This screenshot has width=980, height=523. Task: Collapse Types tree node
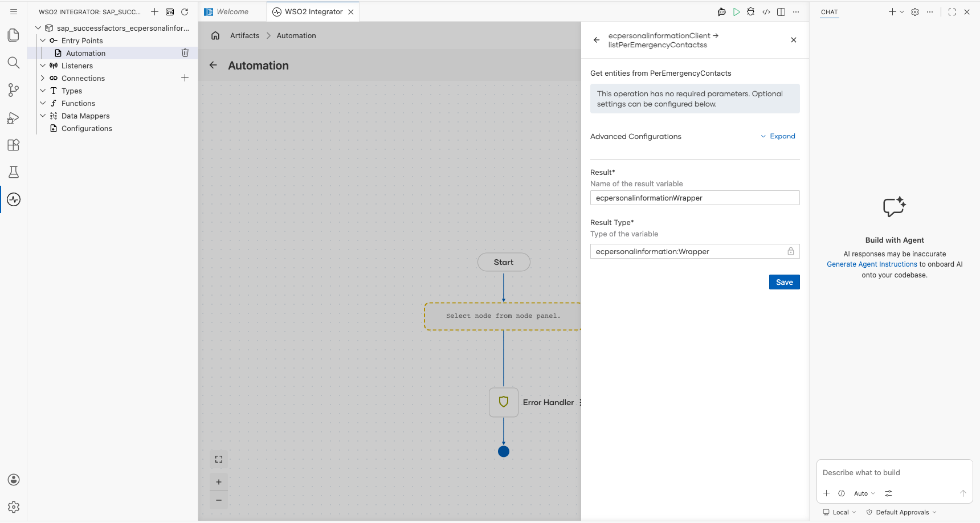[43, 91]
